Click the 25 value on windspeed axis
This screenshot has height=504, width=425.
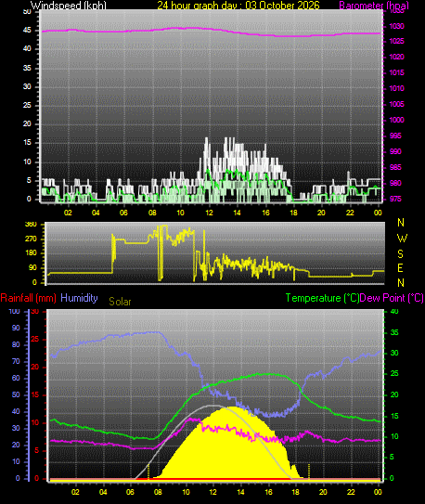pos(27,105)
